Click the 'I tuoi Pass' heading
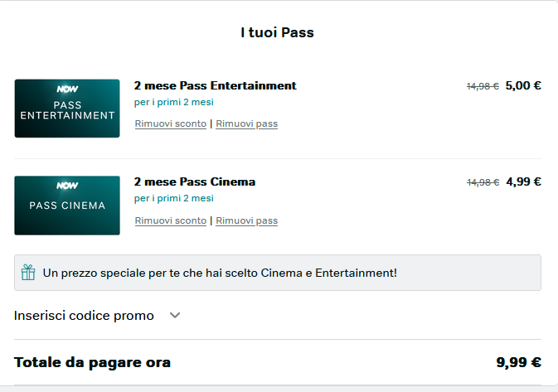Screen dimensions: 558x392 coord(277,32)
